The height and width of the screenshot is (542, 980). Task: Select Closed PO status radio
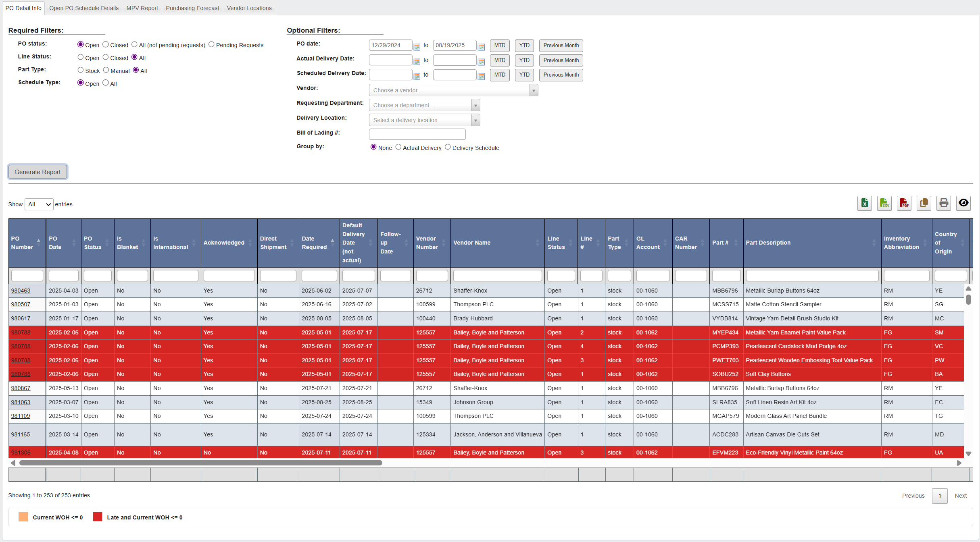[106, 44]
